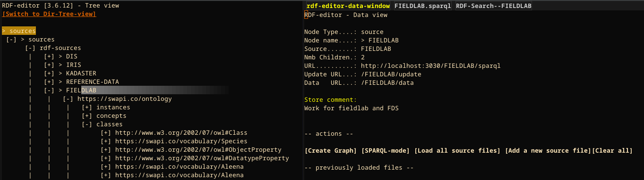Switch to the rdf-editor-data-window tab
Screen dimensions: 644x180
click(x=348, y=6)
